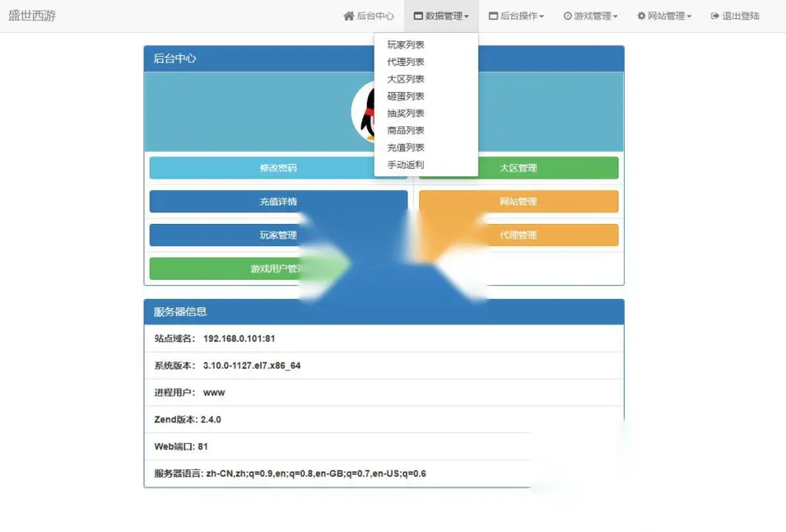
Task: Click the 系统版本 3.10.0-1127.el7.x86_64 row
Action: pos(384,365)
